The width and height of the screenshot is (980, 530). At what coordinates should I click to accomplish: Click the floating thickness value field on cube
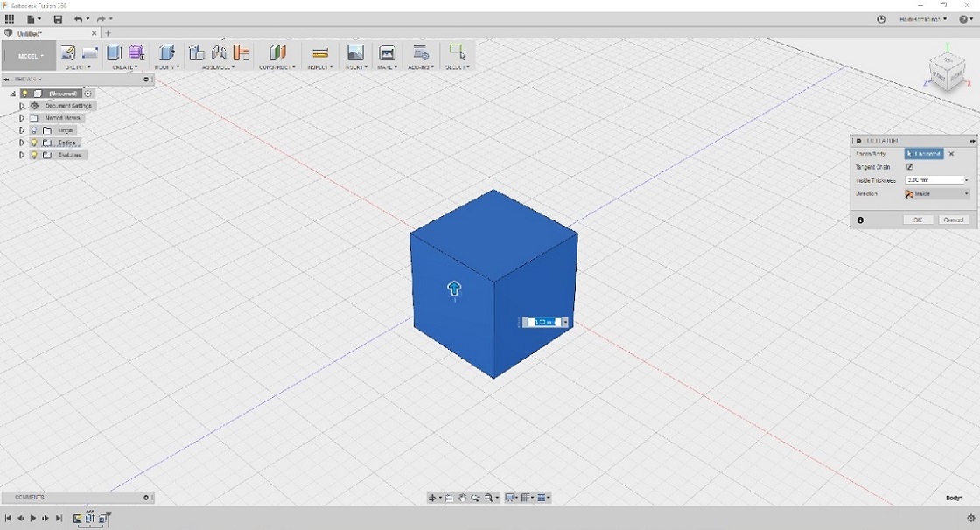544,322
